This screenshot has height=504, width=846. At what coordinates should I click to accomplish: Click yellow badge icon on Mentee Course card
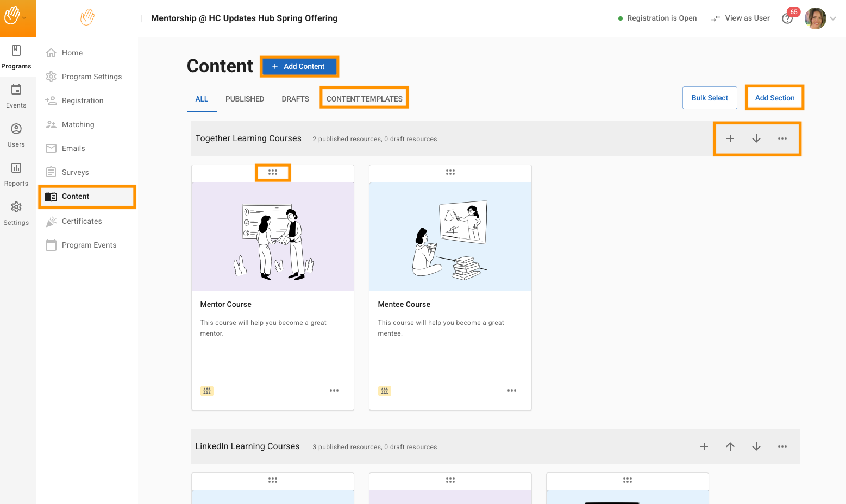tap(385, 390)
